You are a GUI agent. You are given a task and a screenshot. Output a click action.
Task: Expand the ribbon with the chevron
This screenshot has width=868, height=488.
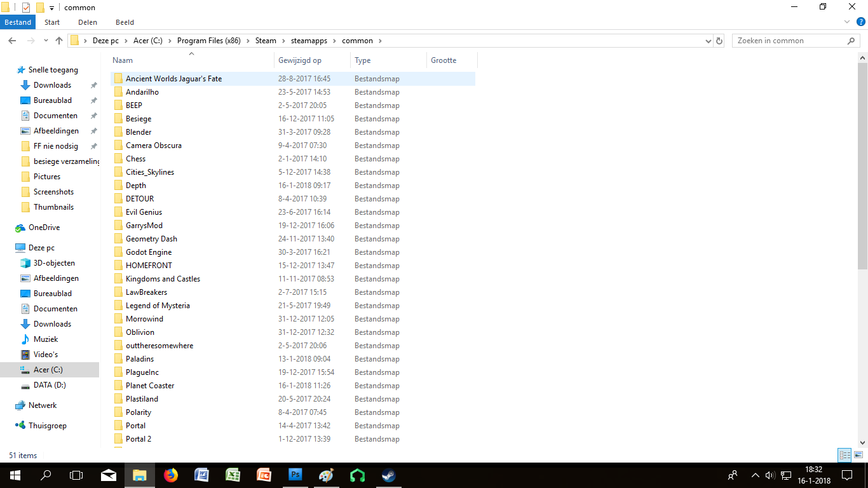coord(847,22)
